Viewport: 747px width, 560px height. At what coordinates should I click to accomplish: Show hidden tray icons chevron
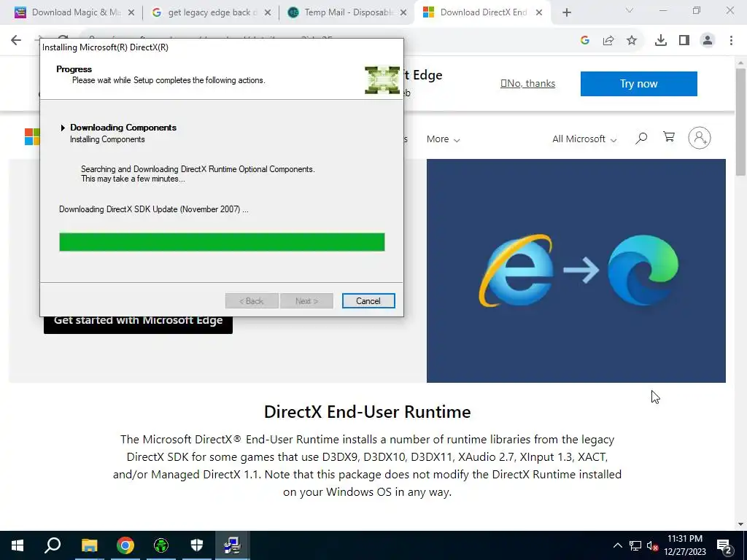pos(617,545)
